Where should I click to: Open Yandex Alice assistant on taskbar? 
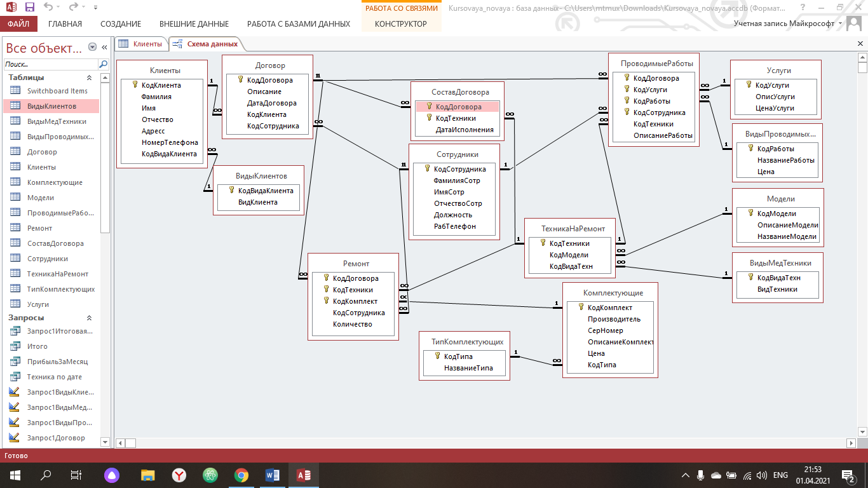click(111, 475)
